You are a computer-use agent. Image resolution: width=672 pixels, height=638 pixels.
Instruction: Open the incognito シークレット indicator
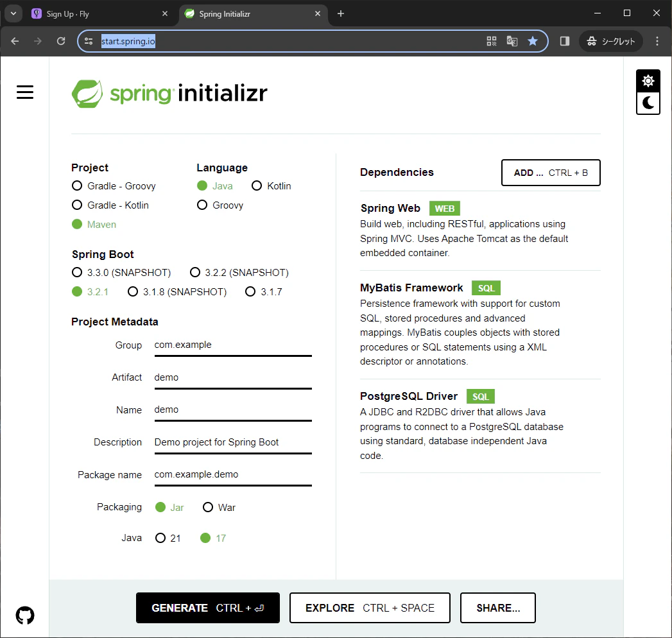pos(611,41)
